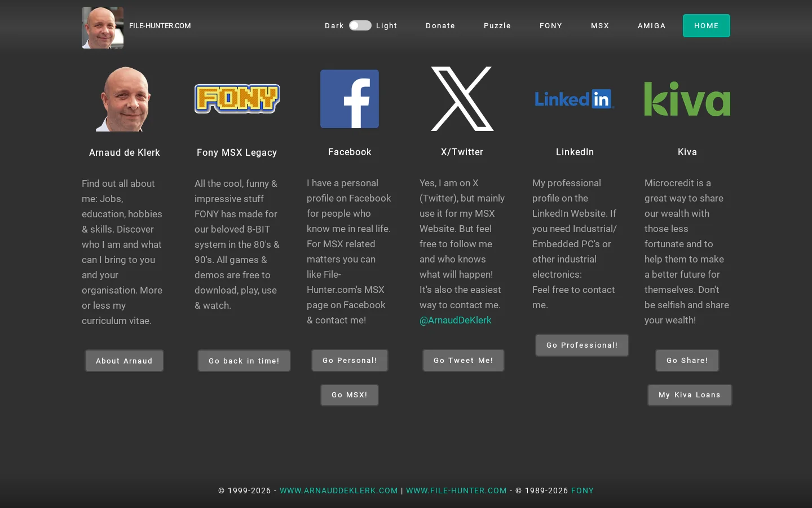Click the Go Tweet Me! button
Image resolution: width=812 pixels, height=508 pixels.
464,360
